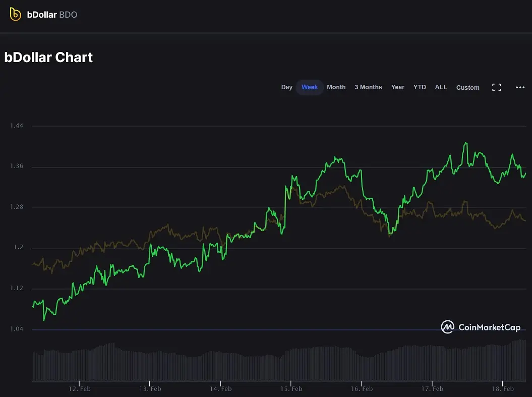Select the 3 Months range
Image resolution: width=532 pixels, height=397 pixels.
[368, 87]
